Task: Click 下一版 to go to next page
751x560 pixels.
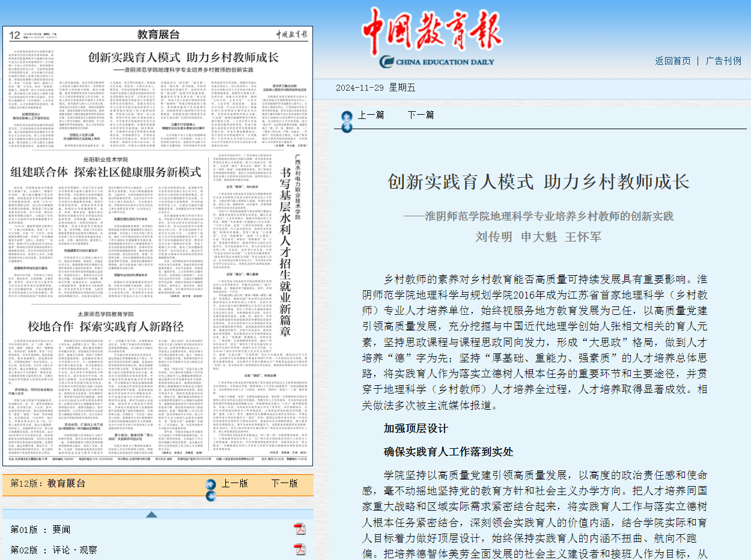Action: pos(284,483)
